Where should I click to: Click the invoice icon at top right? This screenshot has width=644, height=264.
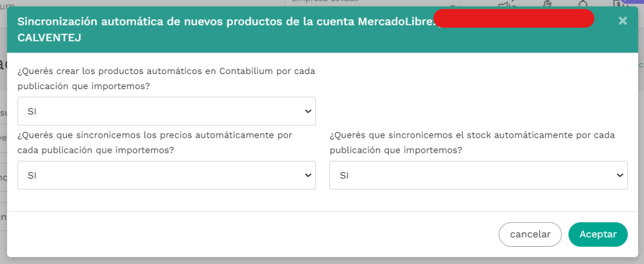click(x=618, y=3)
